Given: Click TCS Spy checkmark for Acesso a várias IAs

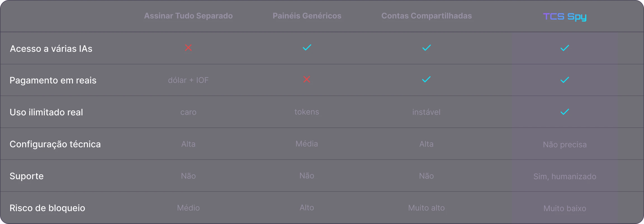Looking at the screenshot, I should 565,48.
